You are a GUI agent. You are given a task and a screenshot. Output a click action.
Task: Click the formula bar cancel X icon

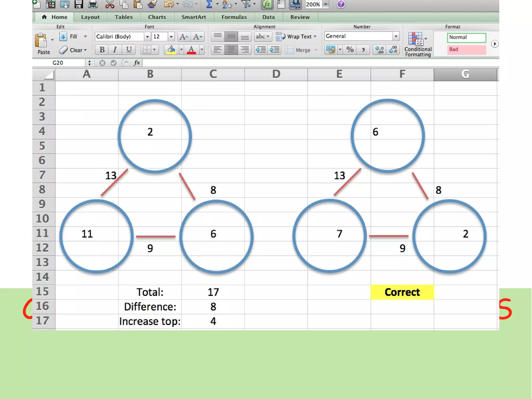[102, 63]
